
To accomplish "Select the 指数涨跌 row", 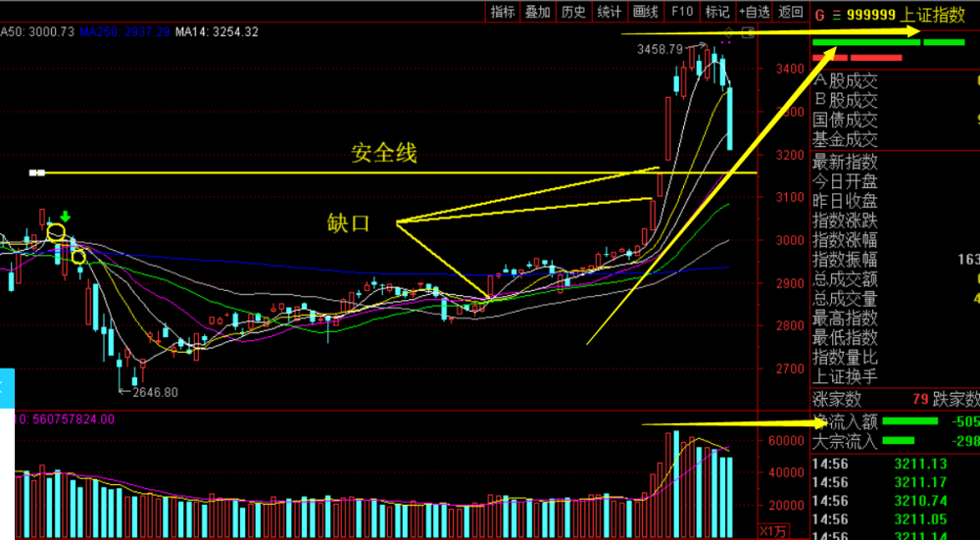I will tap(895, 221).
